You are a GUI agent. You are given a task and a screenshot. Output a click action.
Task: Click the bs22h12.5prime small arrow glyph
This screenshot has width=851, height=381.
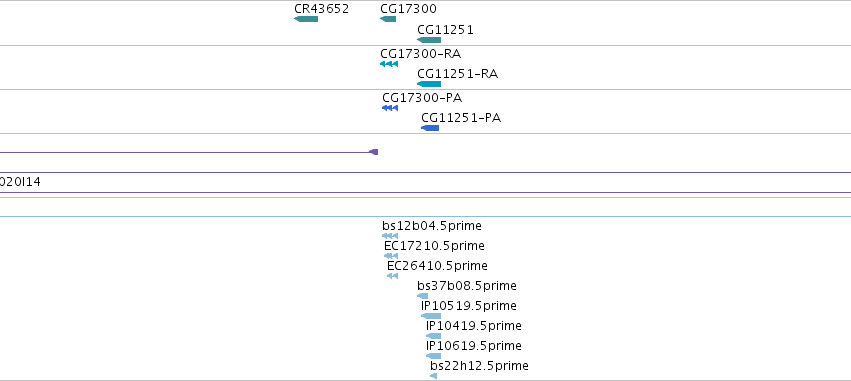tap(434, 376)
